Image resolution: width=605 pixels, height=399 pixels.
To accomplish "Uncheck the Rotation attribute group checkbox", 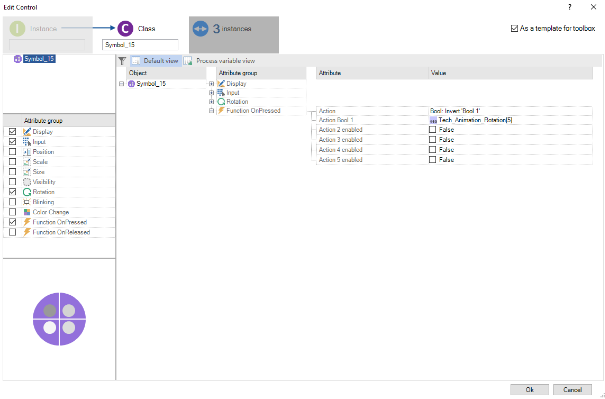I will click(x=12, y=192).
